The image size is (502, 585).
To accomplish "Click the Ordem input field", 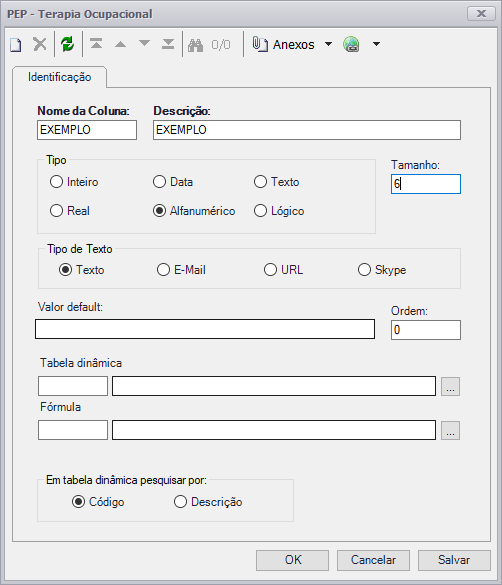I will pos(426,330).
